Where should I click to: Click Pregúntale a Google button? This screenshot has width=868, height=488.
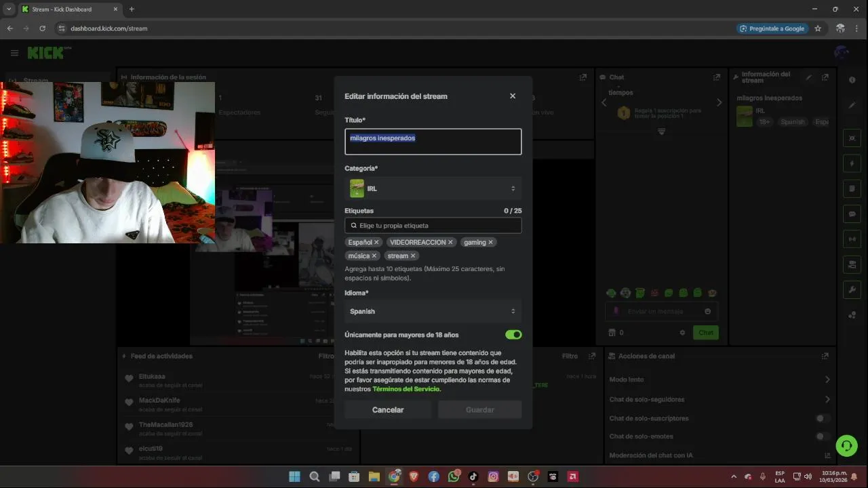pos(772,28)
